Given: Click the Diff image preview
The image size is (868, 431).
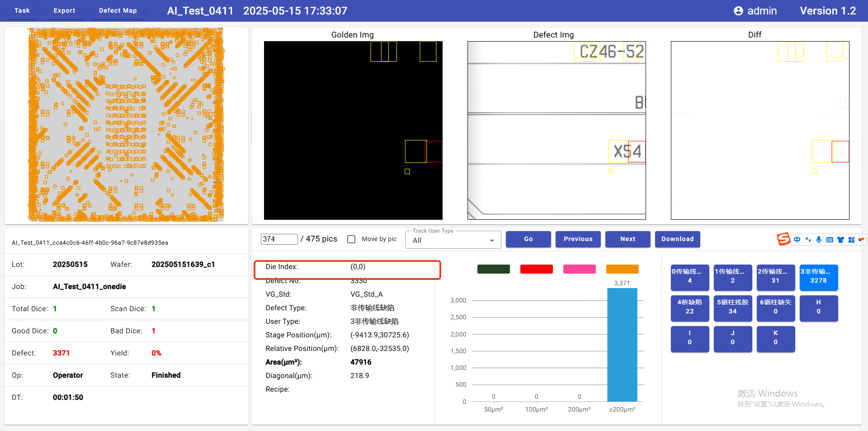Looking at the screenshot, I should click(760, 130).
